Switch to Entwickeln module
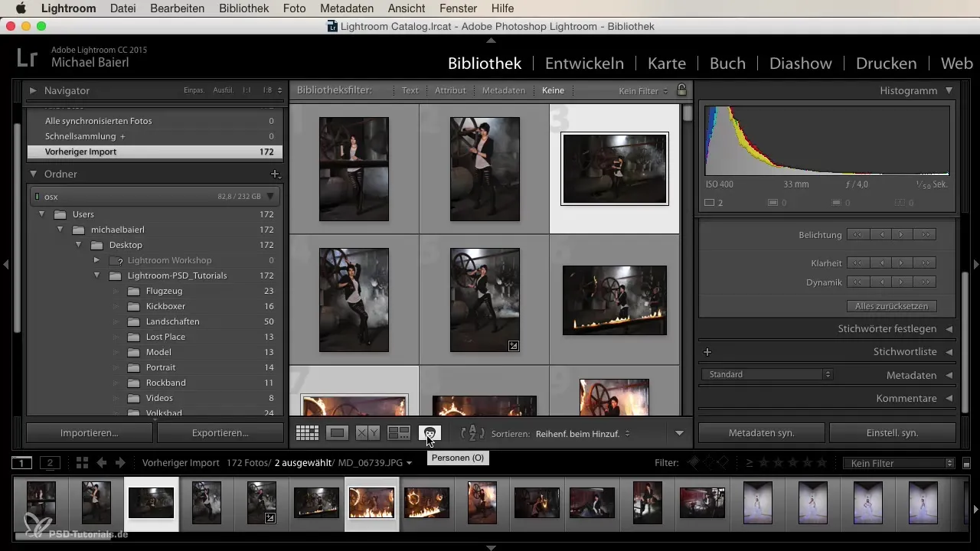The height and width of the screenshot is (551, 980). [584, 64]
